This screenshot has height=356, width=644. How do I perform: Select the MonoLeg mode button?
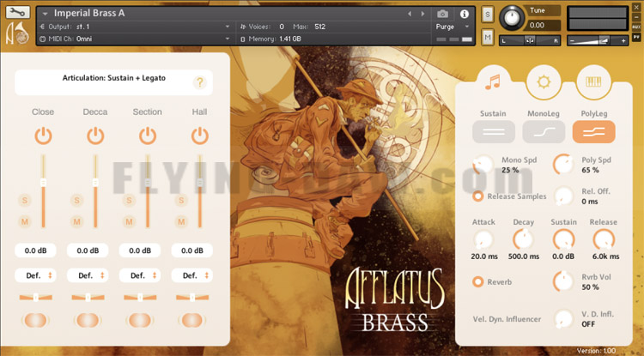544,131
